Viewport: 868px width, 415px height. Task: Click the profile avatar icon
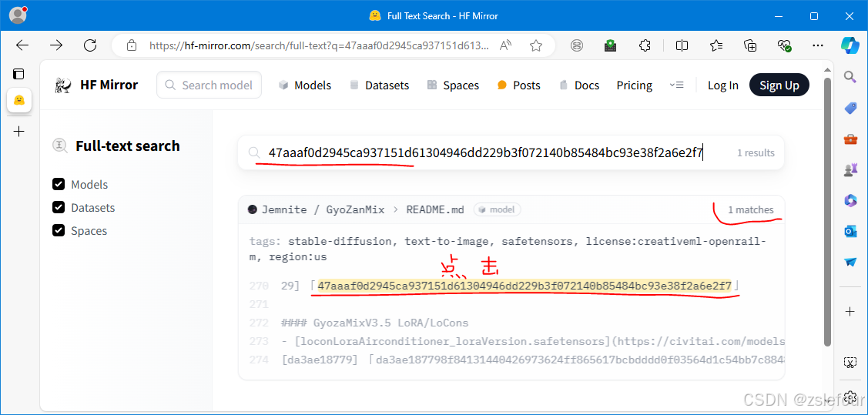coord(18,15)
